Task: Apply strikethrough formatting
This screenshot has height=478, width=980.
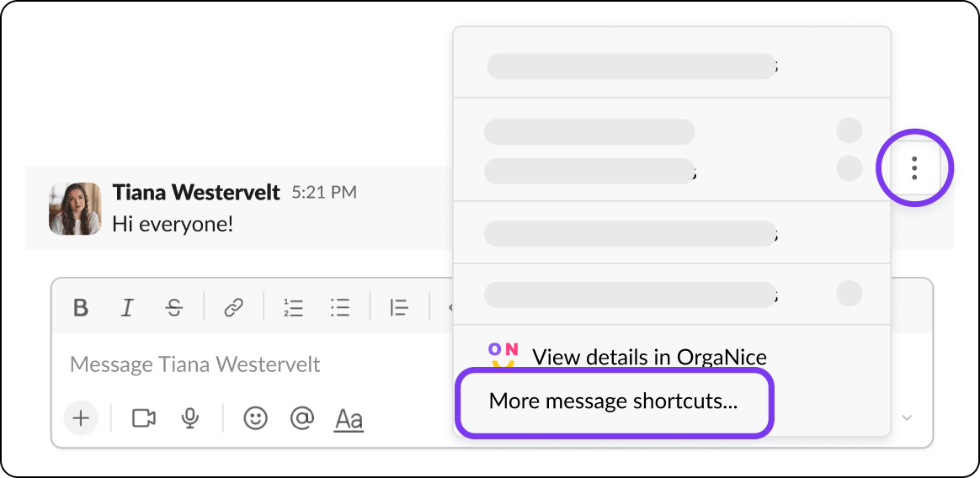Action: tap(173, 307)
